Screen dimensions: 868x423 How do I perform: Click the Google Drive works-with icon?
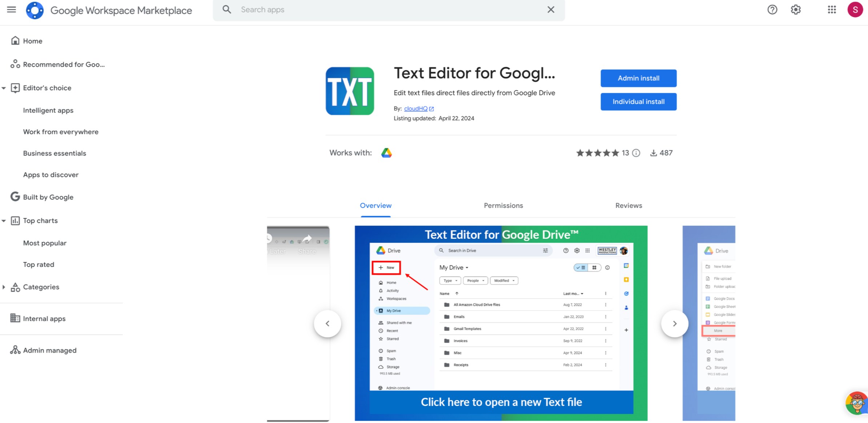pos(386,153)
